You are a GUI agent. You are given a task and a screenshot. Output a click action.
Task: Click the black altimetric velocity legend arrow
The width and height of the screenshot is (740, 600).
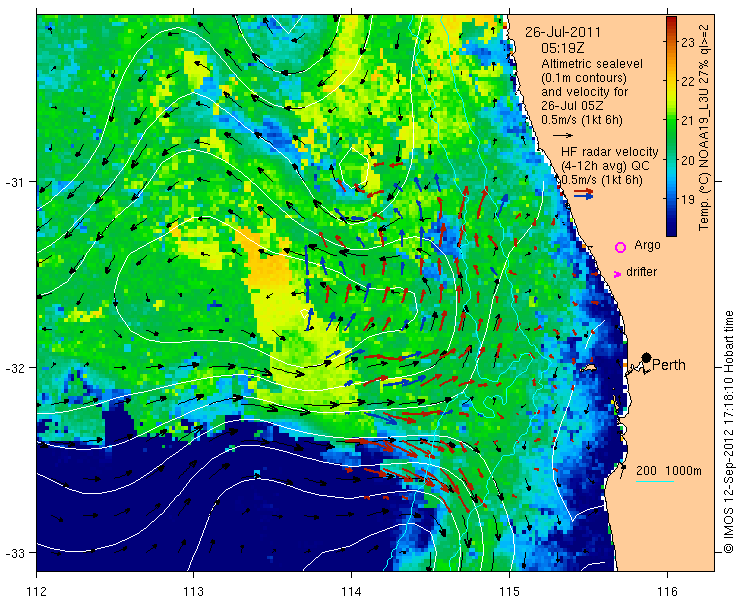point(563,135)
